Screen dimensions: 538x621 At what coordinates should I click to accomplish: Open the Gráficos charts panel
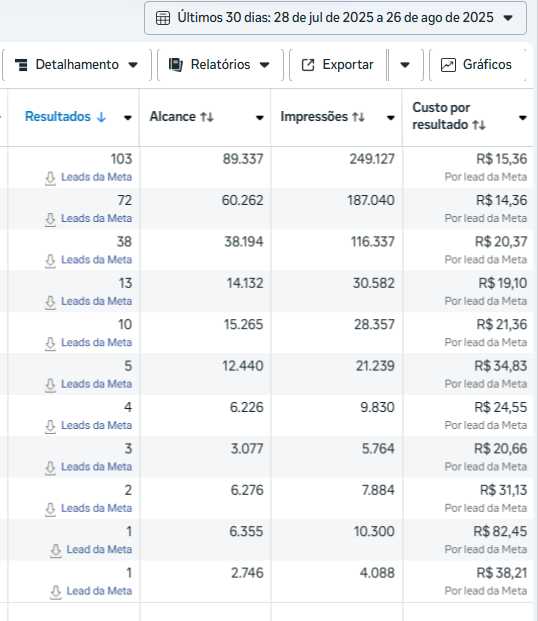click(x=477, y=65)
